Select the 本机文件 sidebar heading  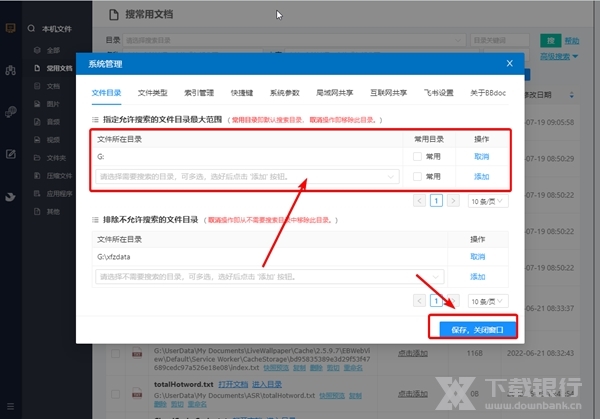pos(57,29)
